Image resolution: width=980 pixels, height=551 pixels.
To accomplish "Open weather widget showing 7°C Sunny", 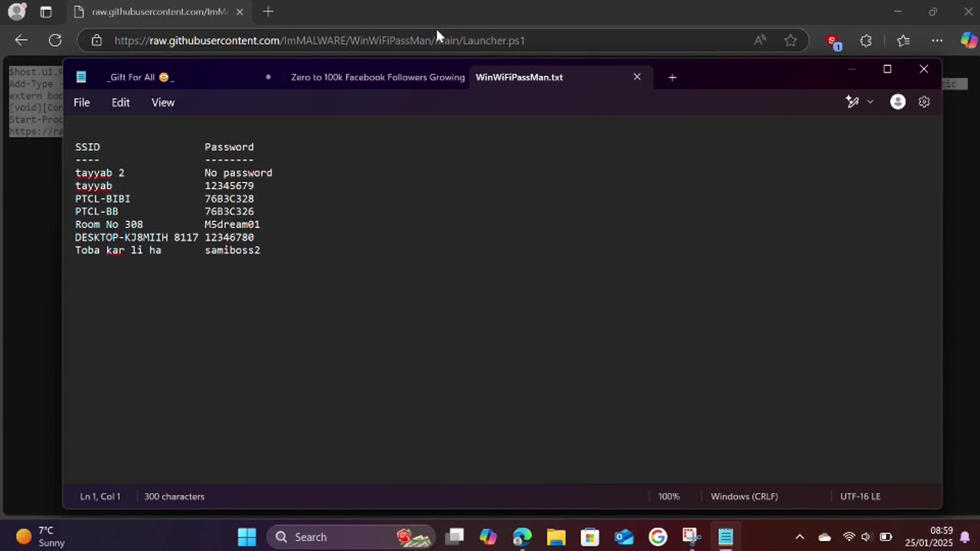I will [41, 536].
